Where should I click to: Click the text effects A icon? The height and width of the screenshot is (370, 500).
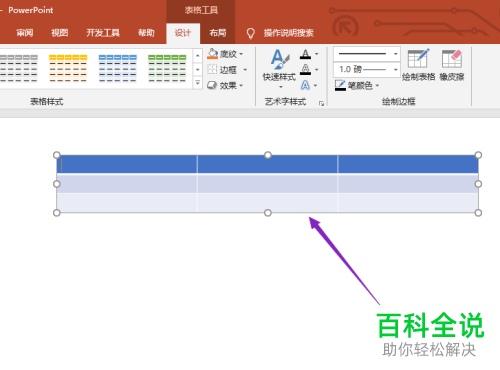pos(305,85)
